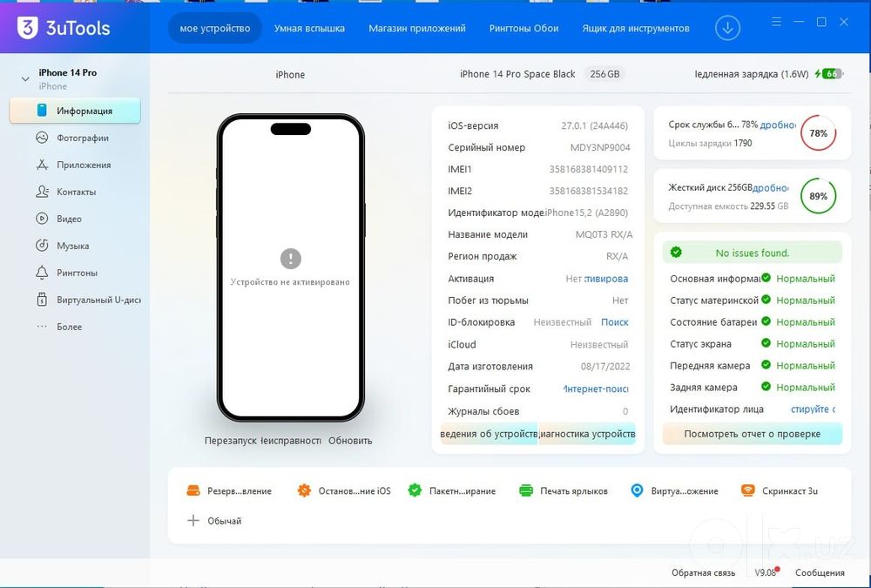
Task: Click the backup Резерв...вление orange icon
Action: point(192,490)
